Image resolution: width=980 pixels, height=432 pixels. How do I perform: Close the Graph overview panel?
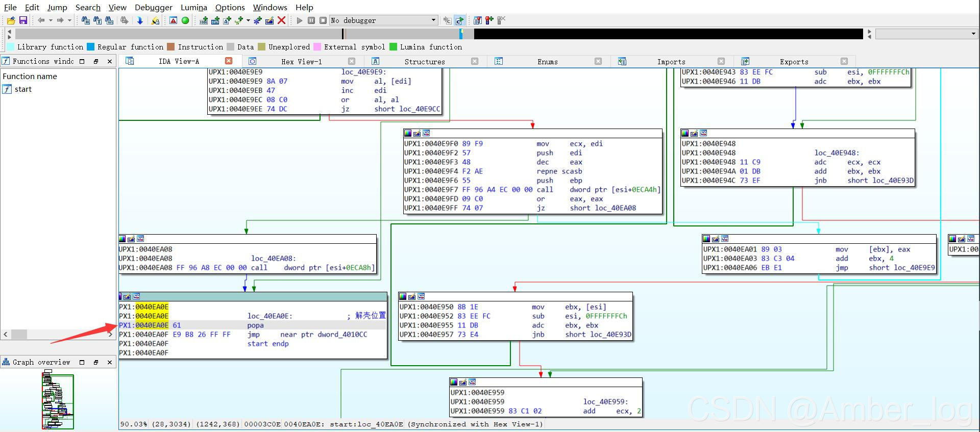(x=110, y=362)
